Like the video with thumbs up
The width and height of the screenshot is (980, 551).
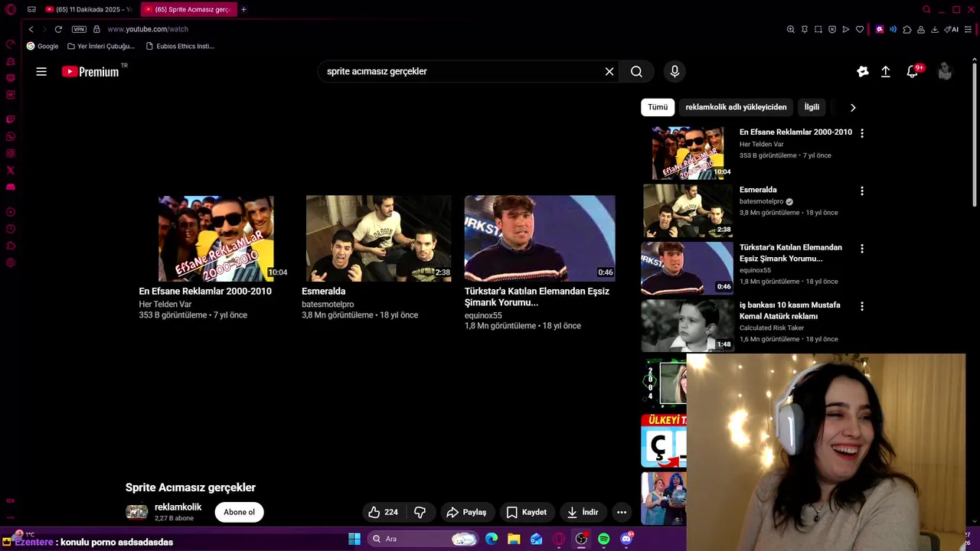point(383,512)
